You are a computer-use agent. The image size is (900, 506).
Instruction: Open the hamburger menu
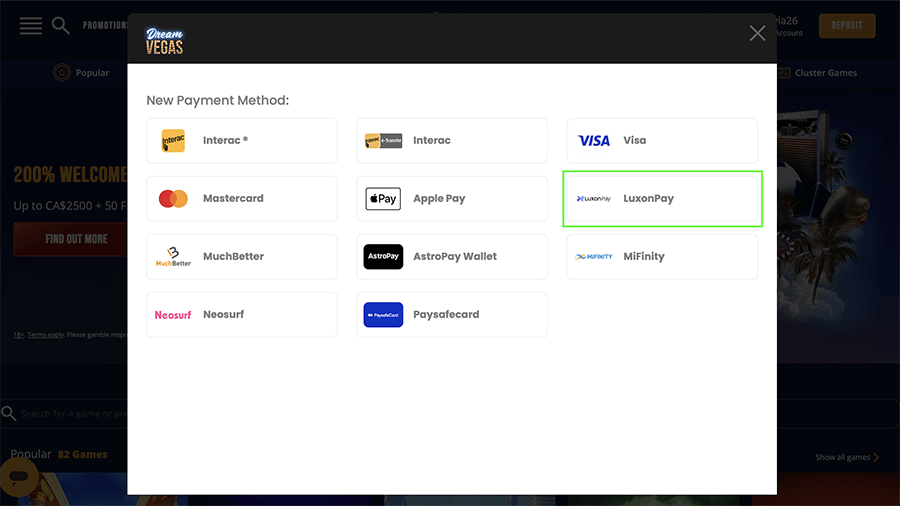tap(30, 26)
